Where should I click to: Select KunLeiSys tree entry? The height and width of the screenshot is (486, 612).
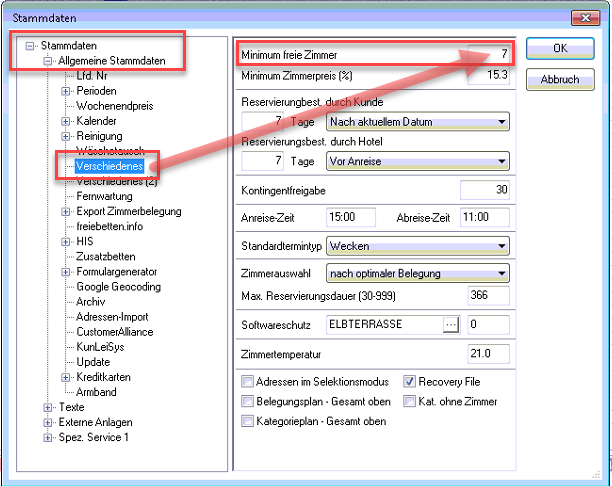(x=100, y=347)
